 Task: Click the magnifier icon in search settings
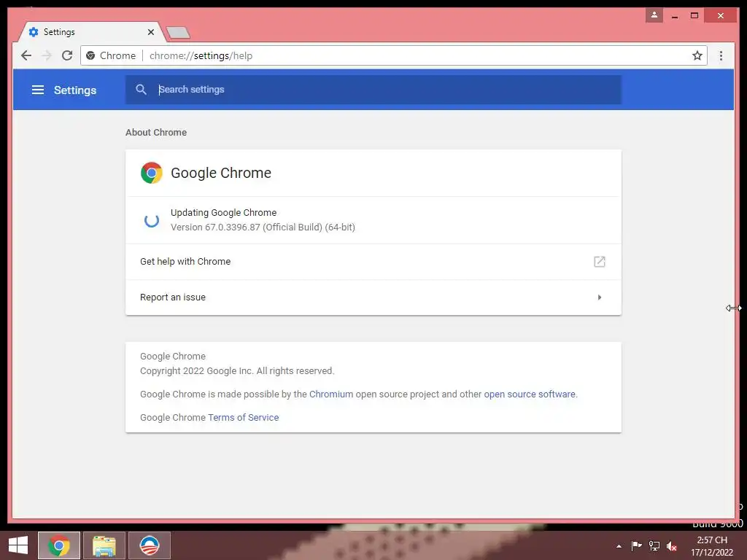[141, 90]
